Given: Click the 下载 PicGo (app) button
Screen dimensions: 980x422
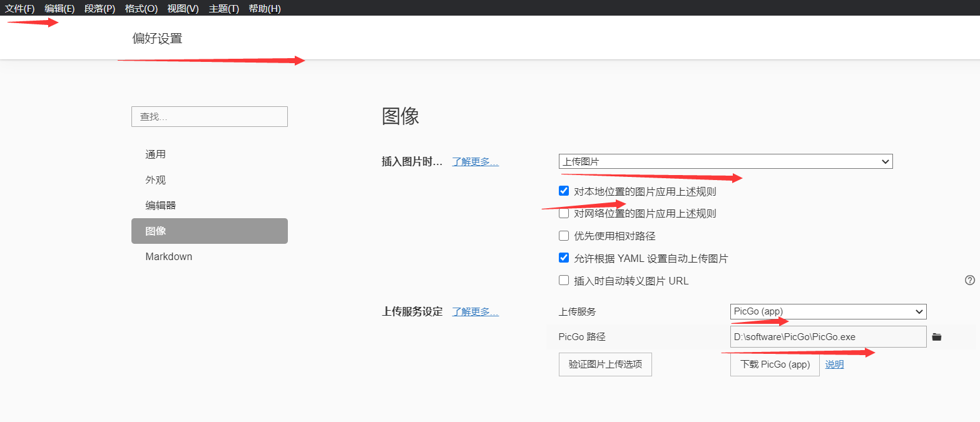Looking at the screenshot, I should [775, 364].
